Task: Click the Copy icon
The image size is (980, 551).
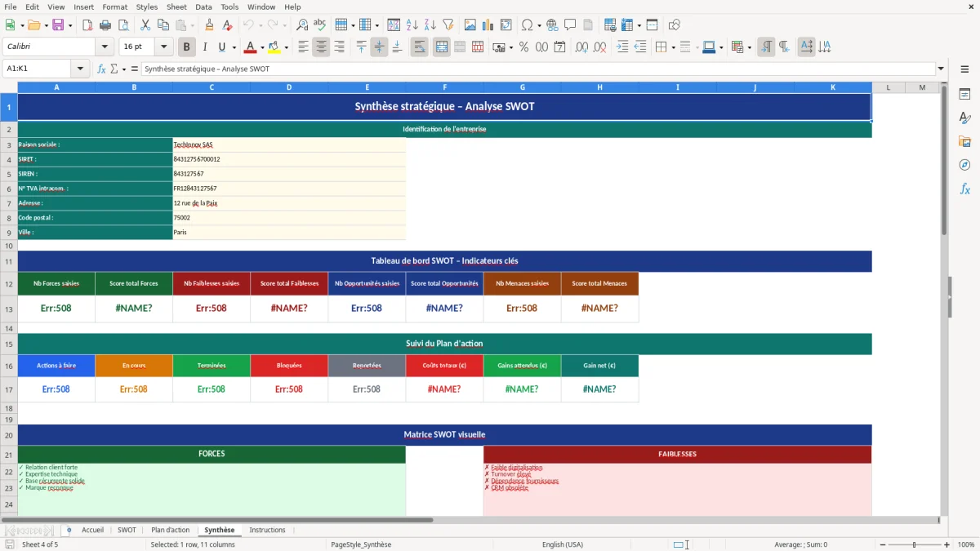Action: 162,25
